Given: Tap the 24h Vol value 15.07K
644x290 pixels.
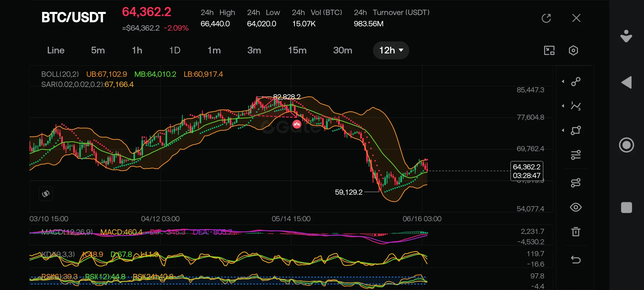Looking at the screenshot, I should coord(304,24).
